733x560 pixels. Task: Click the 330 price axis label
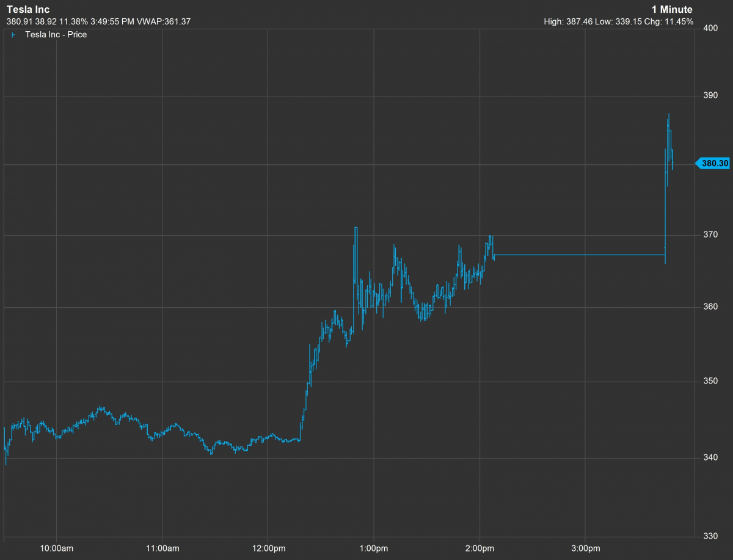pyautogui.click(x=709, y=536)
